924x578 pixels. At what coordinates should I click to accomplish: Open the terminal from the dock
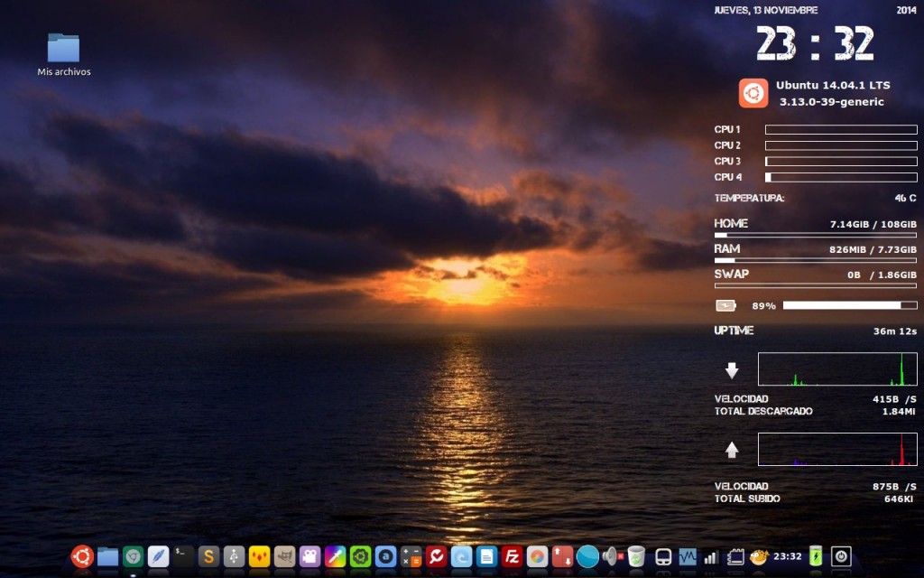point(183,555)
